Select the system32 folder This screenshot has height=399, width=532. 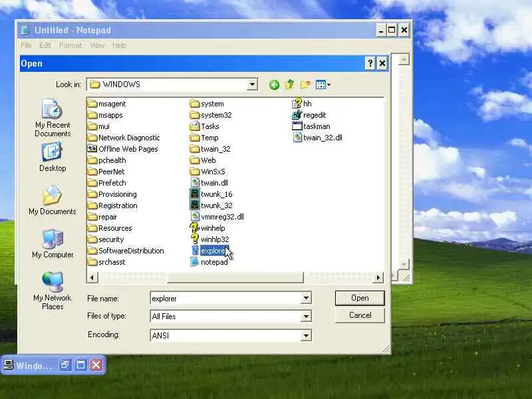click(x=211, y=115)
